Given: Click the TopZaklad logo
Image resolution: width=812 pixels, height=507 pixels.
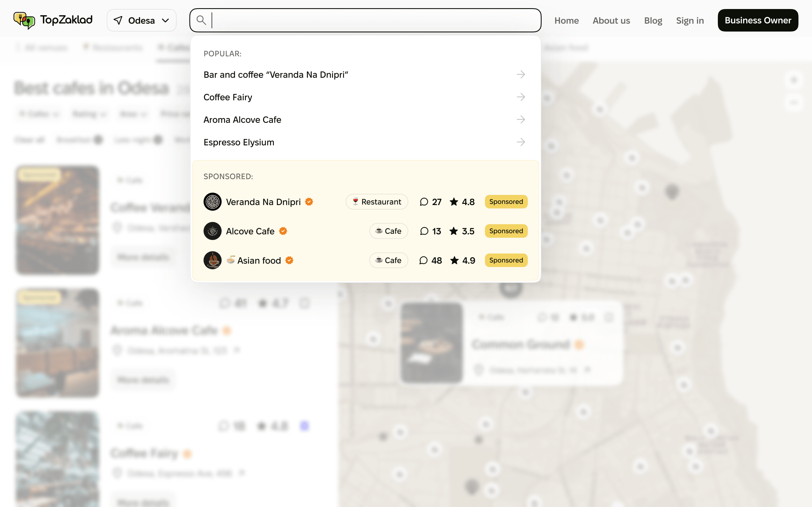Looking at the screenshot, I should [x=53, y=20].
